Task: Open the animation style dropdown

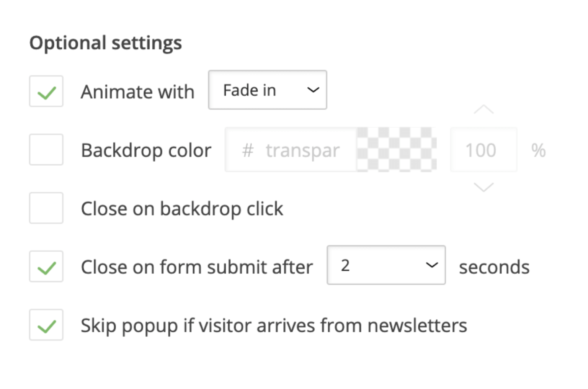Action: point(267,90)
